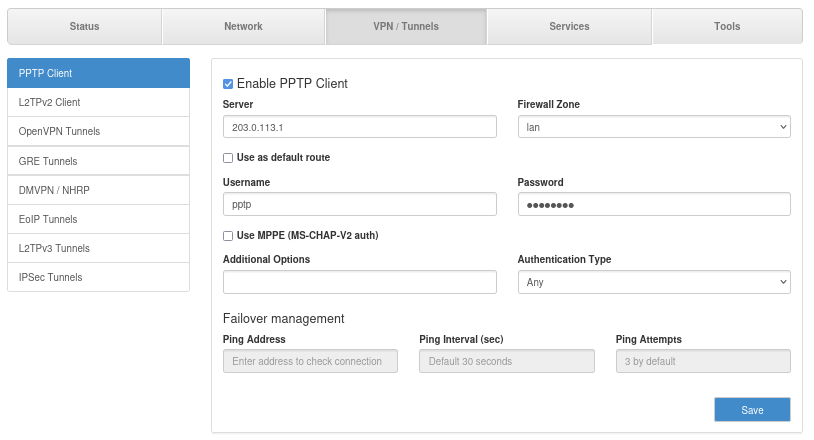This screenshot has width=814, height=440.
Task: Switch to the Network tab
Action: (x=243, y=27)
